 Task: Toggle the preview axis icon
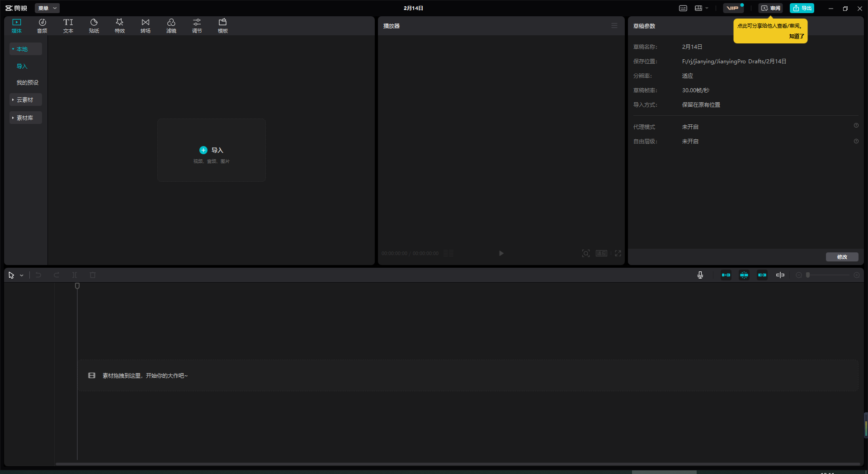(780, 275)
